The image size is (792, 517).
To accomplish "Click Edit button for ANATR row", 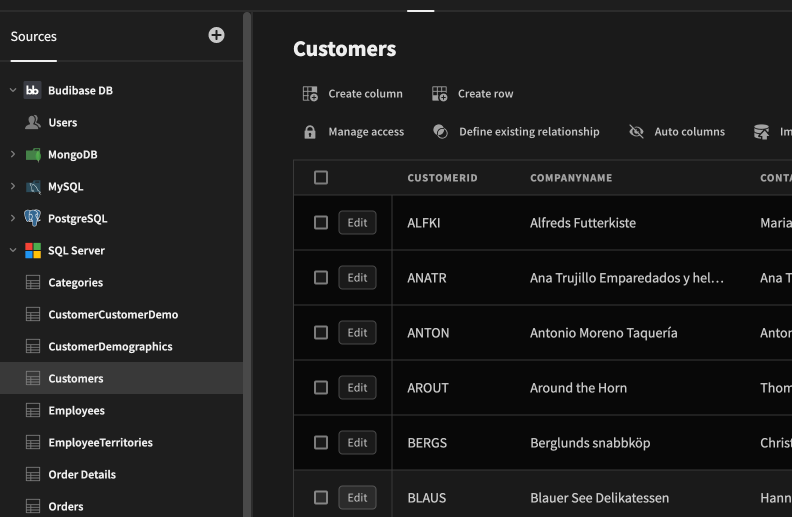I will click(x=357, y=278).
